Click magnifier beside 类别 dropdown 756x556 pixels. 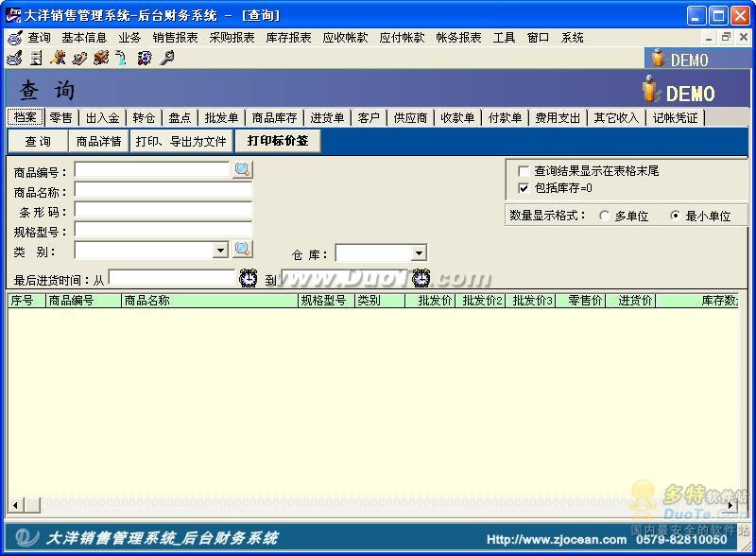point(243,249)
